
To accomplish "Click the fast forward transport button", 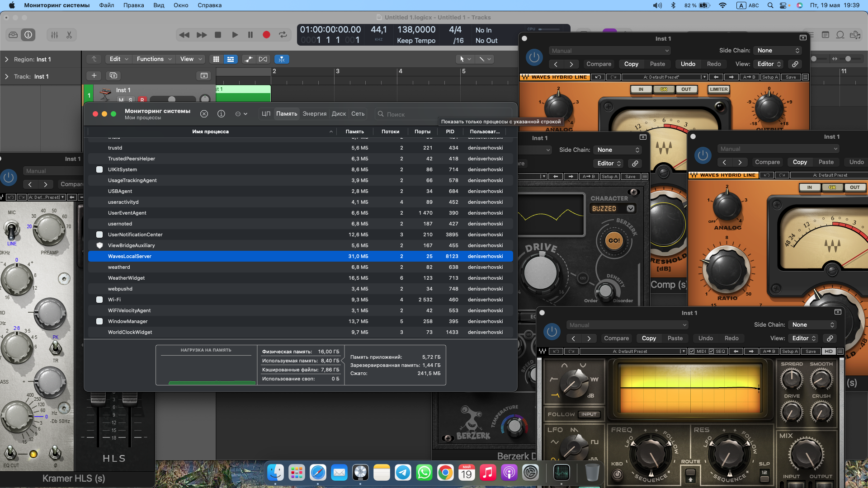I will tap(202, 35).
